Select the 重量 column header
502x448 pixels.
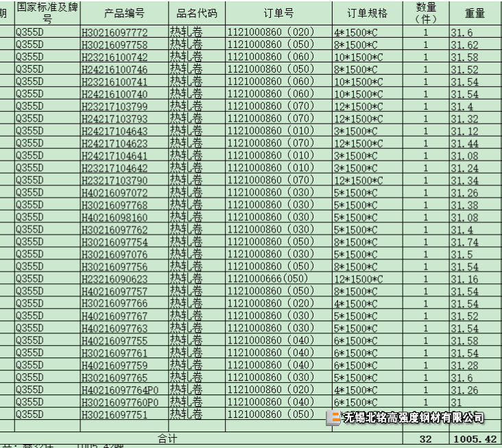(x=475, y=13)
